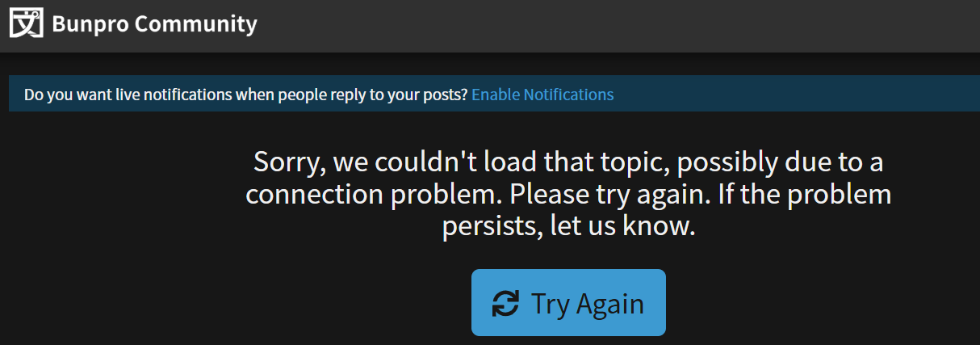Click the Bunpro logo icon
The width and height of the screenshot is (980, 345).
pos(25,24)
